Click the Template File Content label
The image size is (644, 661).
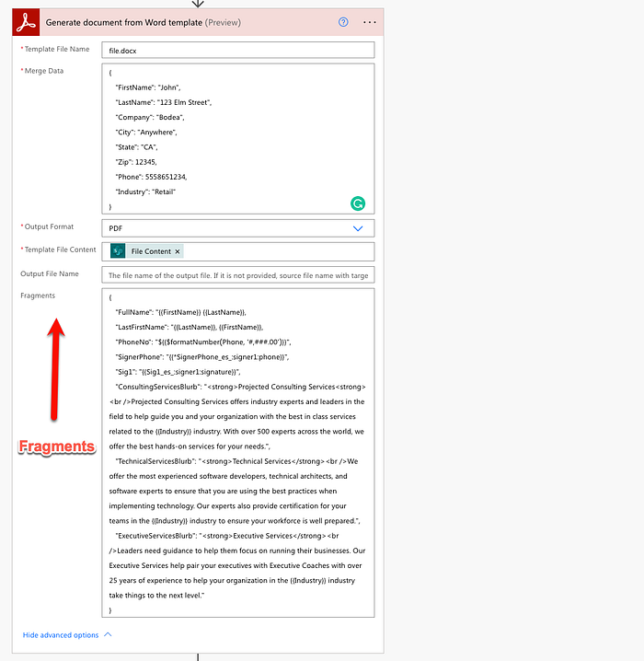[x=60, y=249]
